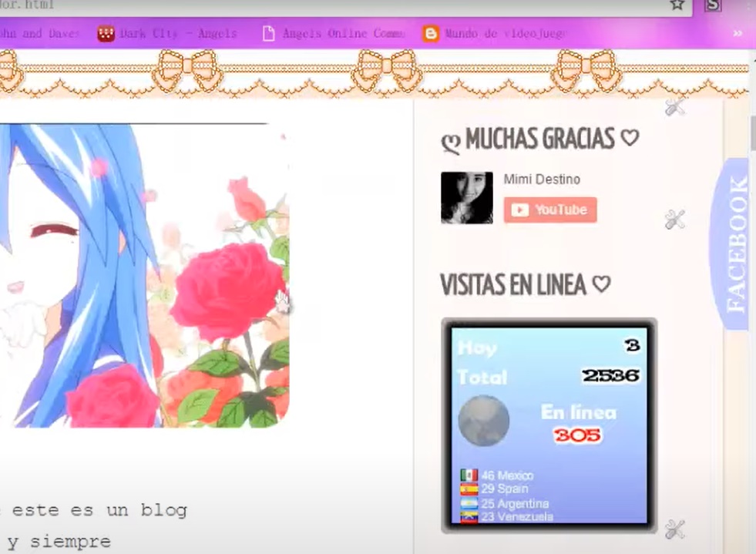Expand the bookmarks overflow chevron

pos(738,33)
